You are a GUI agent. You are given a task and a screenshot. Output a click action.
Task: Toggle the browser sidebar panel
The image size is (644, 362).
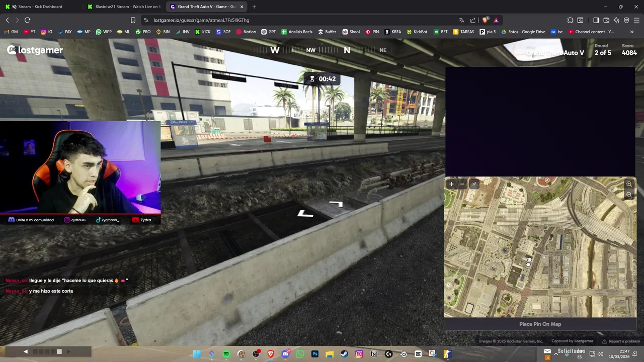[x=596, y=20]
